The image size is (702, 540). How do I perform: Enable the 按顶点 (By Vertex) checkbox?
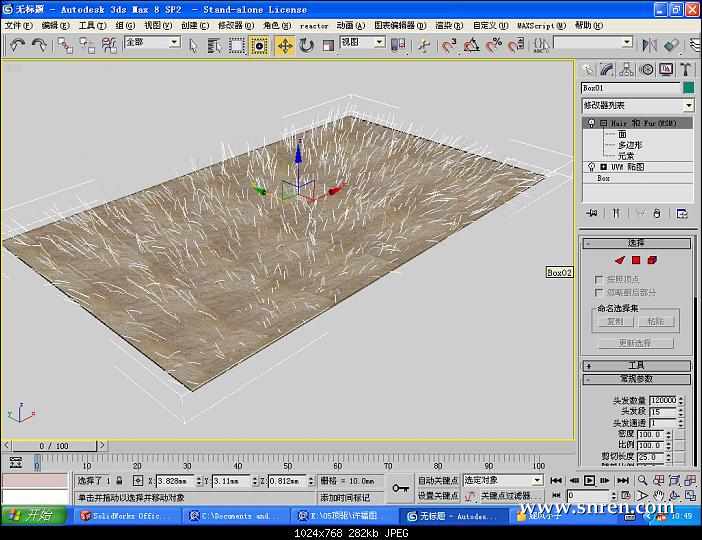598,279
